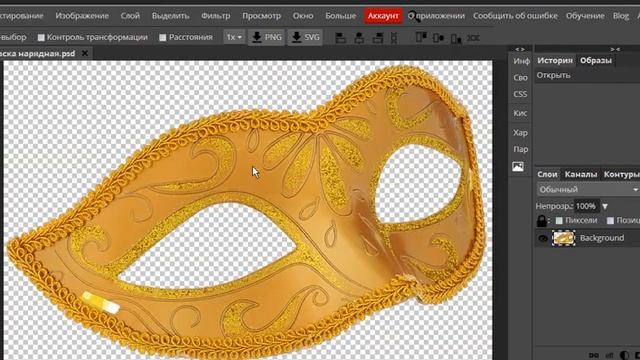Click the align bottom edges icon

tap(456, 38)
